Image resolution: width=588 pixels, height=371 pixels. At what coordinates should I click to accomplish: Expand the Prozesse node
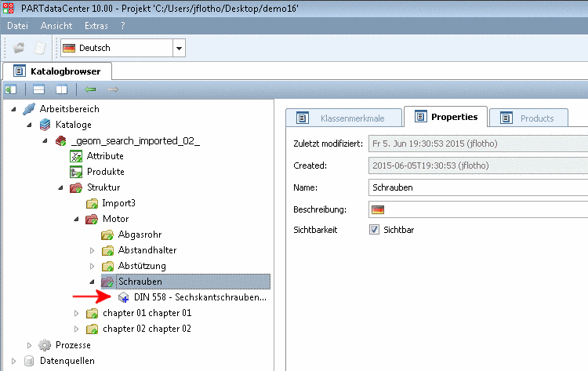pyautogui.click(x=30, y=345)
